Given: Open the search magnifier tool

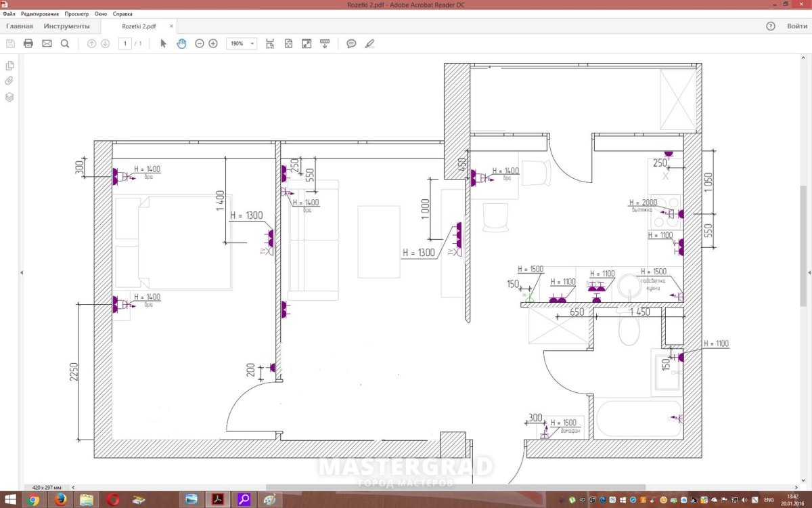Looking at the screenshot, I should tap(65, 43).
